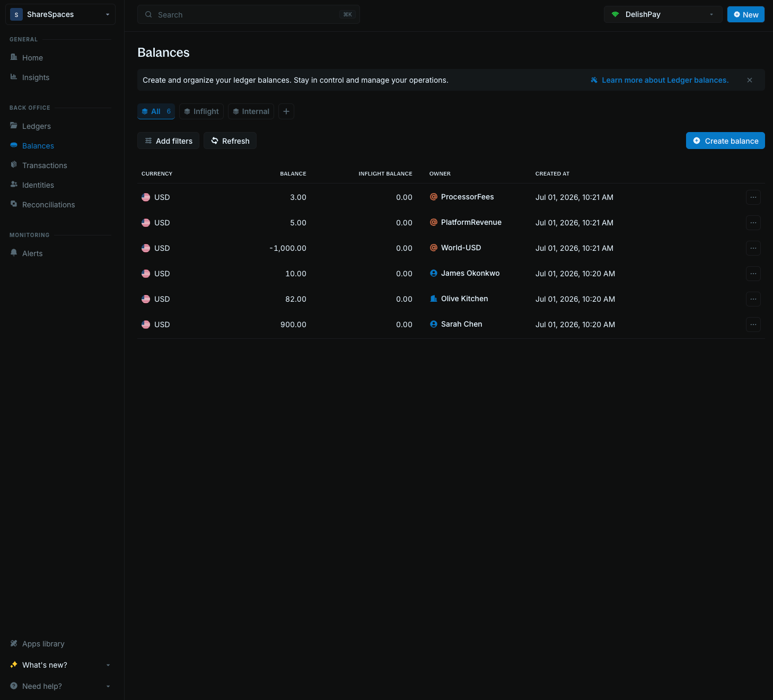
Task: Open the DelishPay environment dropdown
Action: click(663, 14)
